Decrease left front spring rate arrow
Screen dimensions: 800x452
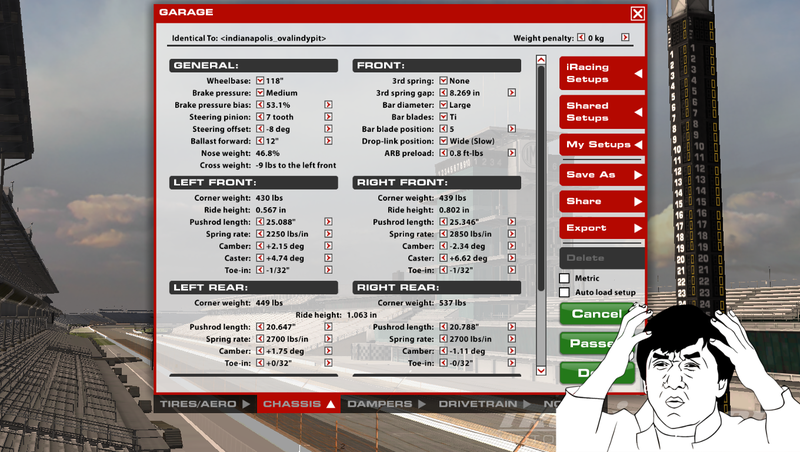260,234
